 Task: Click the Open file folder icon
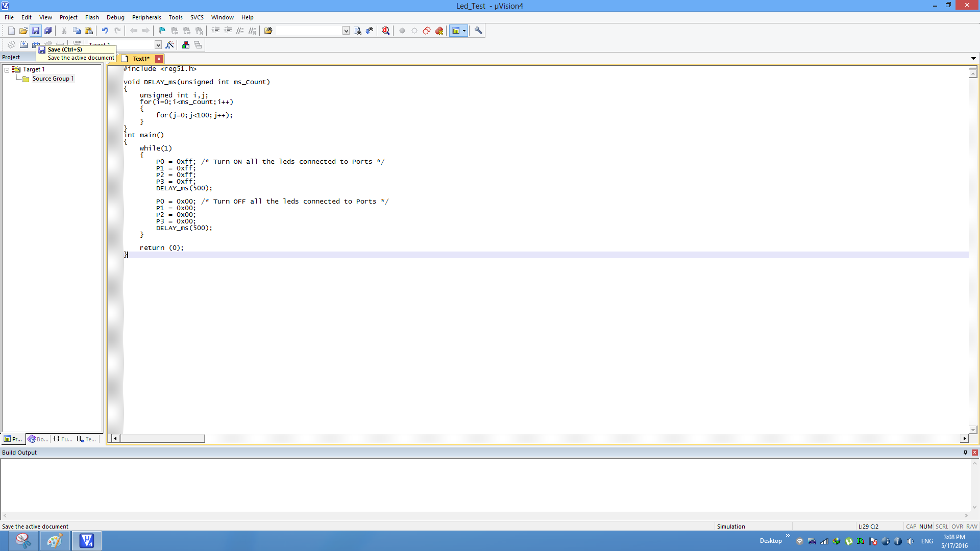pos(23,31)
